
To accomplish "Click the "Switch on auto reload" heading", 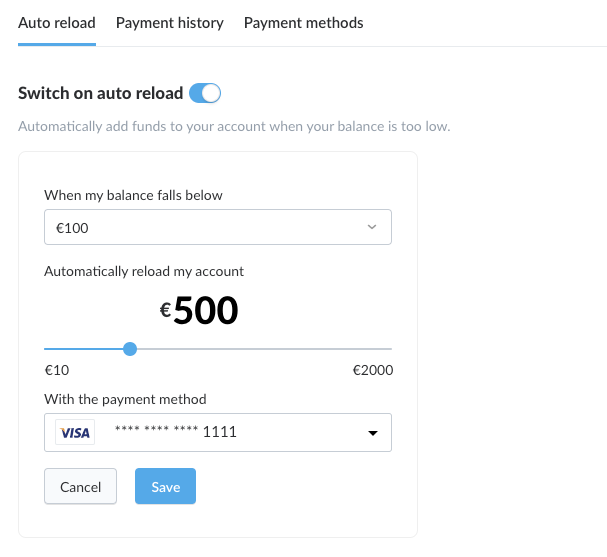I will pyautogui.click(x=101, y=93).
